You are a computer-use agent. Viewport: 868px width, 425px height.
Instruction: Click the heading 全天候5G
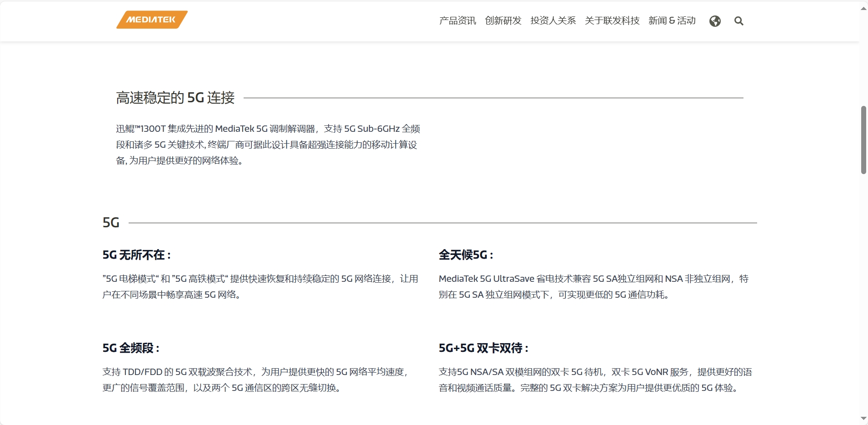click(x=466, y=255)
